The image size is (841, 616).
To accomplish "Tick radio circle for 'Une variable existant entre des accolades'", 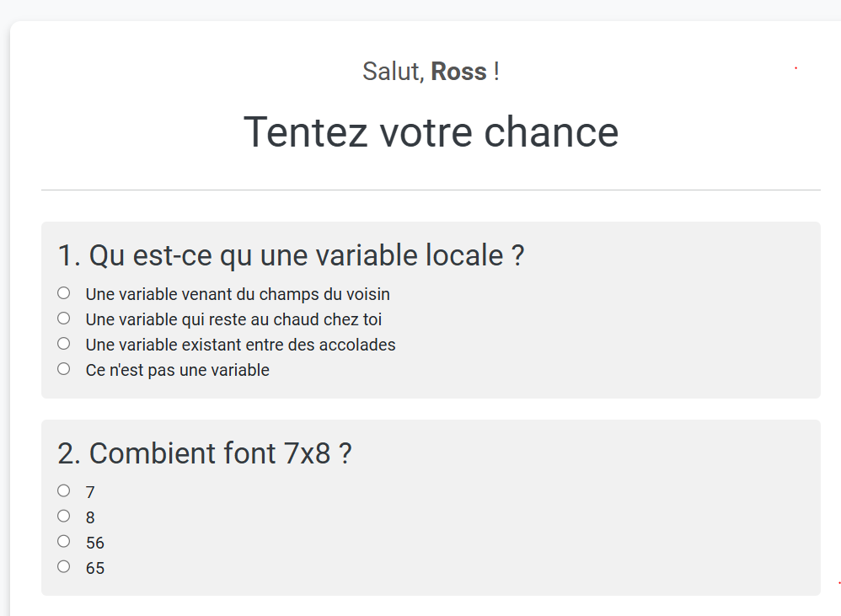I will click(x=63, y=344).
